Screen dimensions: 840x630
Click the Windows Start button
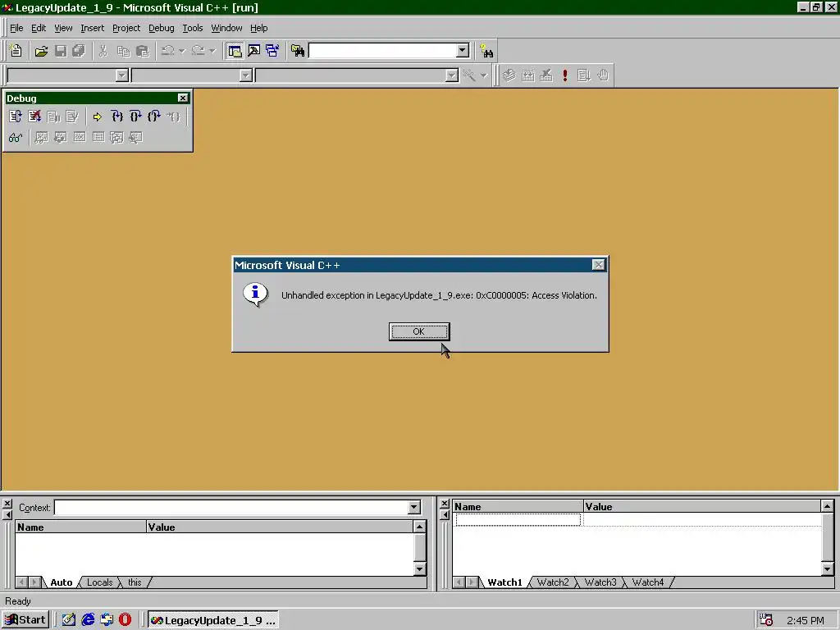(x=25, y=620)
